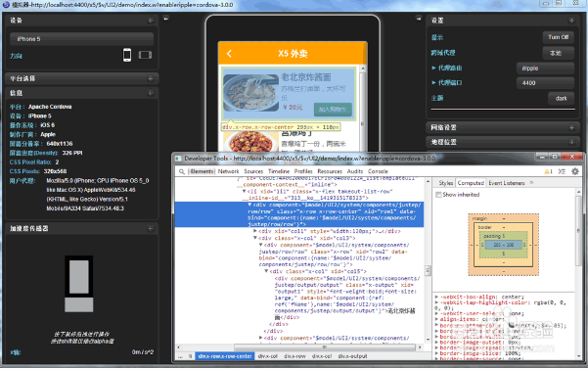
Task: Enable the Show inherited checkbox
Action: [x=438, y=195]
